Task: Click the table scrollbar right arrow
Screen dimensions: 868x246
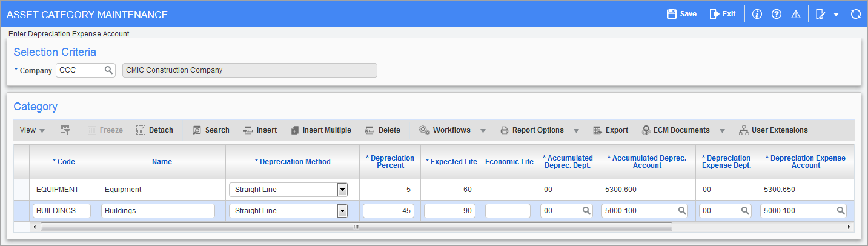Action: pos(849,227)
